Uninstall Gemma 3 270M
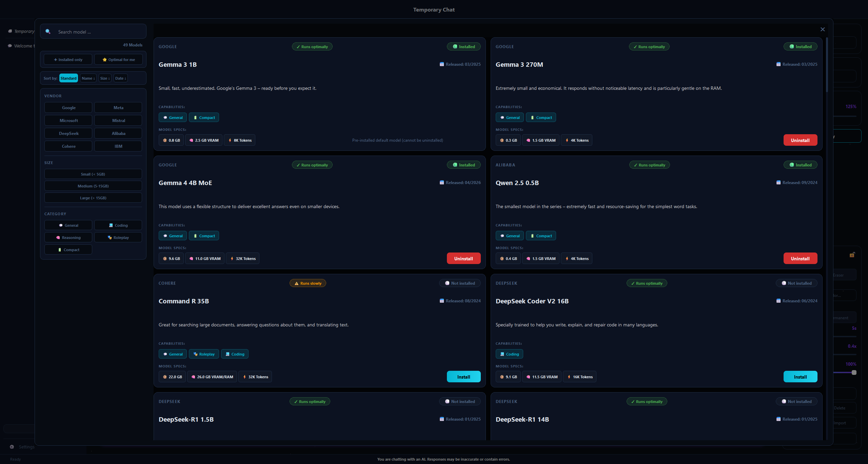 (x=800, y=140)
